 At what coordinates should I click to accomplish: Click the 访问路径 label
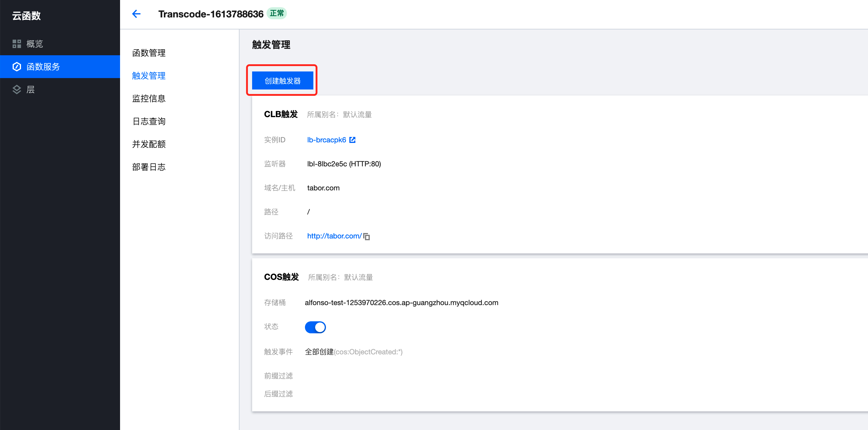tap(278, 236)
